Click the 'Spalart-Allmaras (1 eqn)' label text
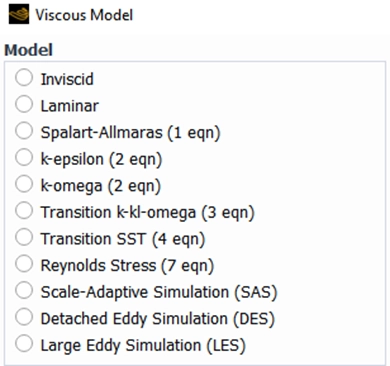 [130, 133]
